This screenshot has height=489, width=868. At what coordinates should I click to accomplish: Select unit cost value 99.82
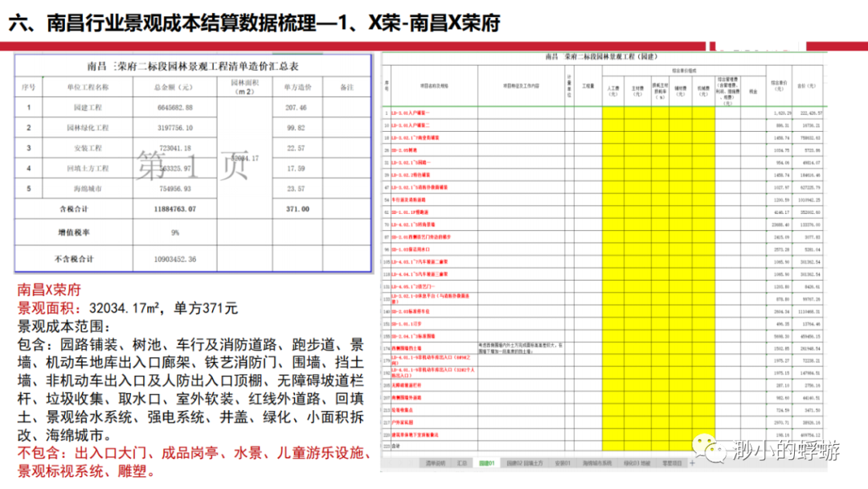pos(297,127)
